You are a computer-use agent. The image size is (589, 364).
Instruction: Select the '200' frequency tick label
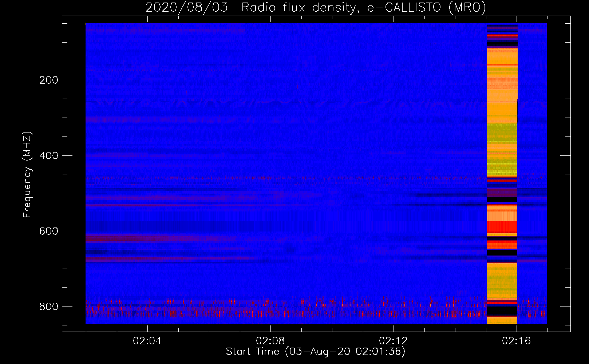(x=49, y=80)
